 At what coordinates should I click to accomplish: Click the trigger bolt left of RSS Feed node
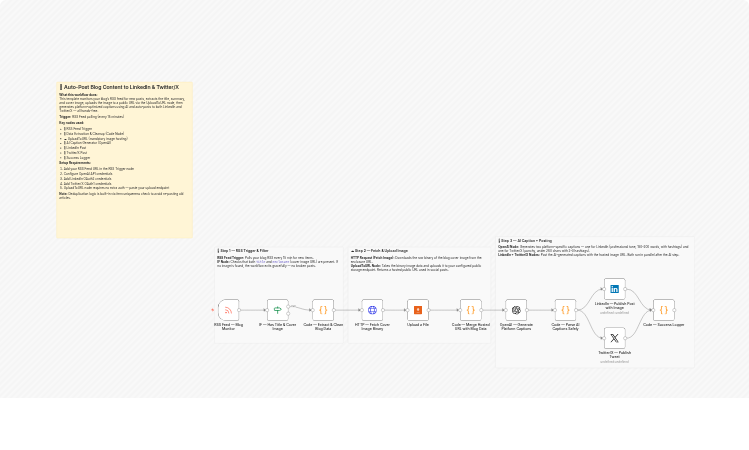(x=213, y=310)
